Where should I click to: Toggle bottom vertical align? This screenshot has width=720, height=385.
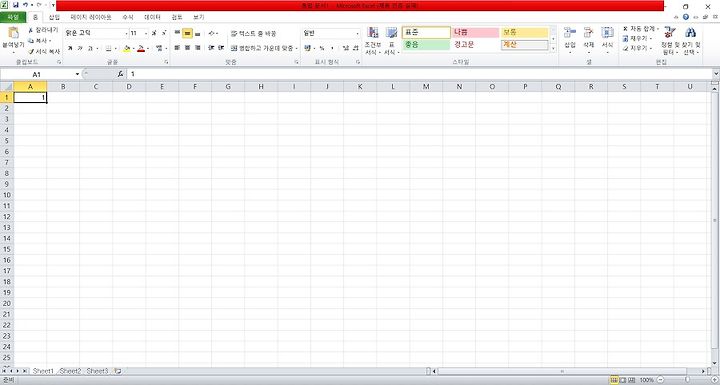coord(197,33)
